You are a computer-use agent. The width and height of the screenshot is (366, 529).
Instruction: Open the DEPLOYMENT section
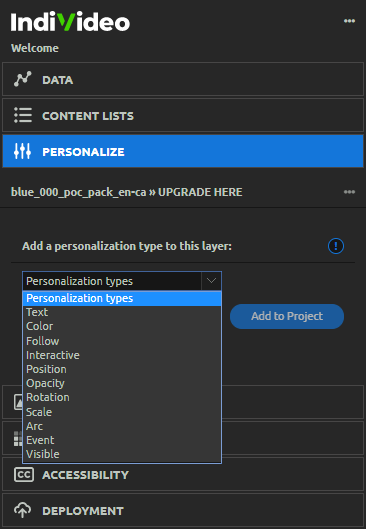[183, 510]
